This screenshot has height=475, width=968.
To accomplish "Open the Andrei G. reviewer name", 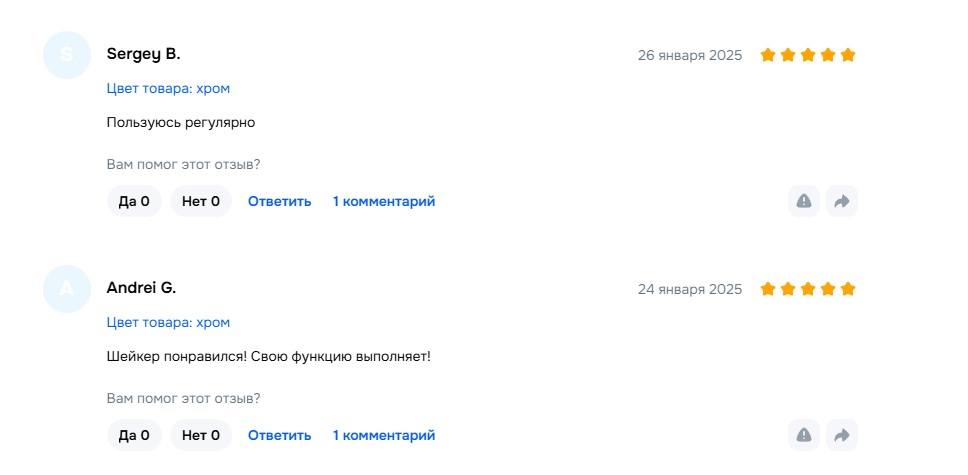I will 141,288.
